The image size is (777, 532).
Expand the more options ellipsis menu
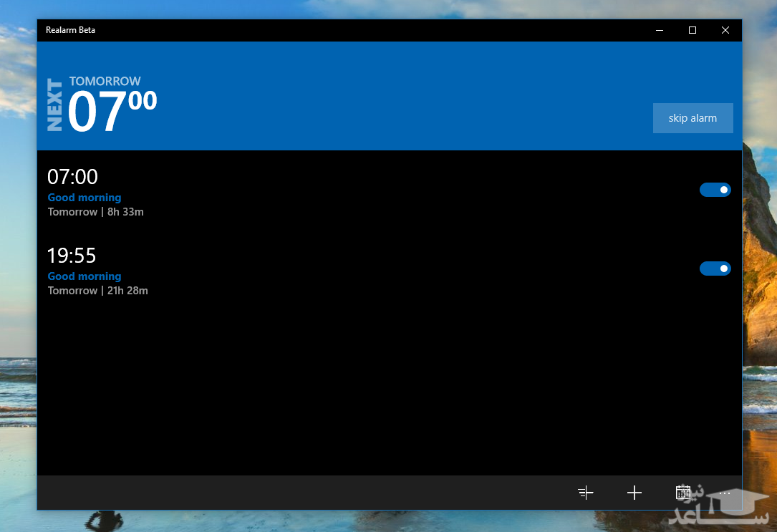725,493
